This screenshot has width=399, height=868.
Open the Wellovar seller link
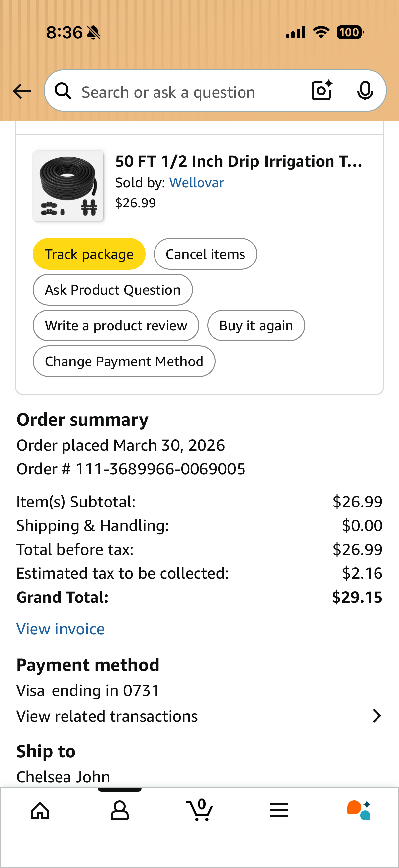coord(196,183)
